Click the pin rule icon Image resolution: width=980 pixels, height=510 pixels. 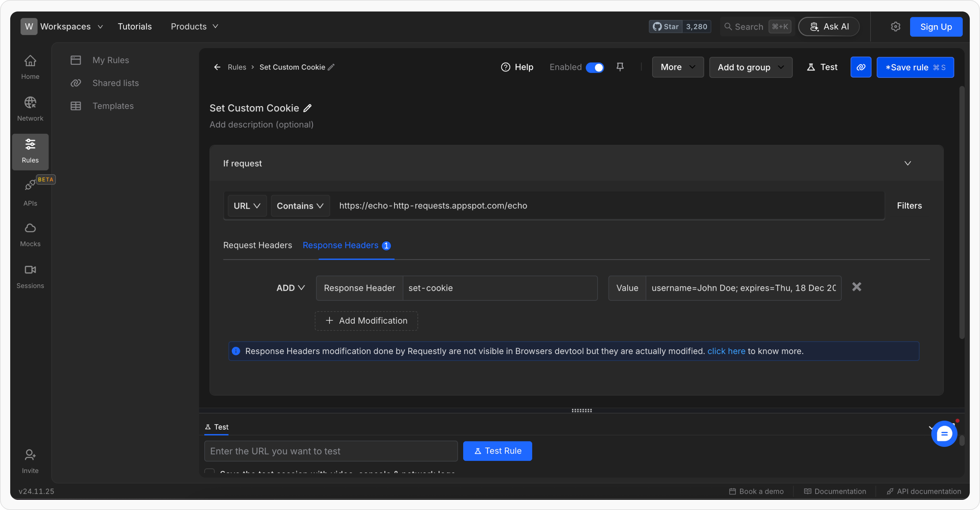click(620, 67)
